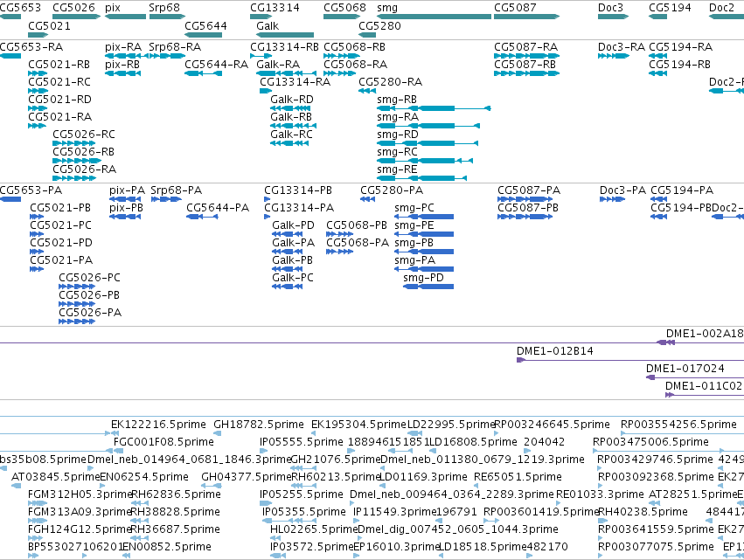Select the smg gene glyph
Screen dimensions: 744x560
(434, 17)
